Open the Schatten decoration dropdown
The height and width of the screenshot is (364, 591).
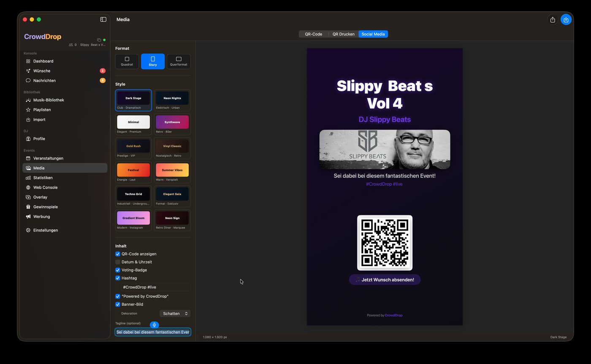[x=175, y=314]
